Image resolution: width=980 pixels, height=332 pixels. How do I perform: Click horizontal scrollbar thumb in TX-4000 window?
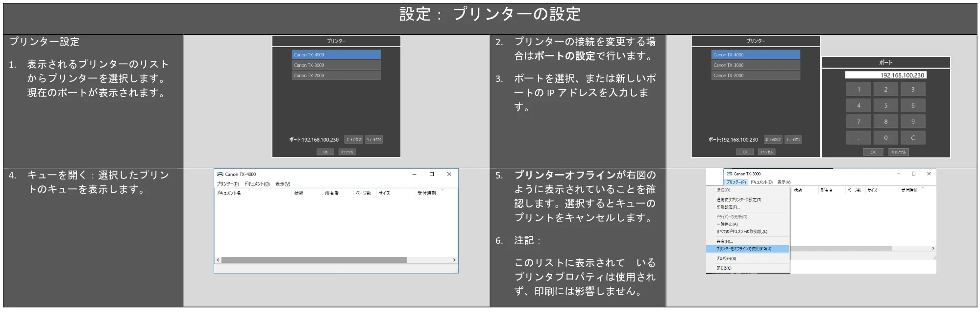click(314, 260)
